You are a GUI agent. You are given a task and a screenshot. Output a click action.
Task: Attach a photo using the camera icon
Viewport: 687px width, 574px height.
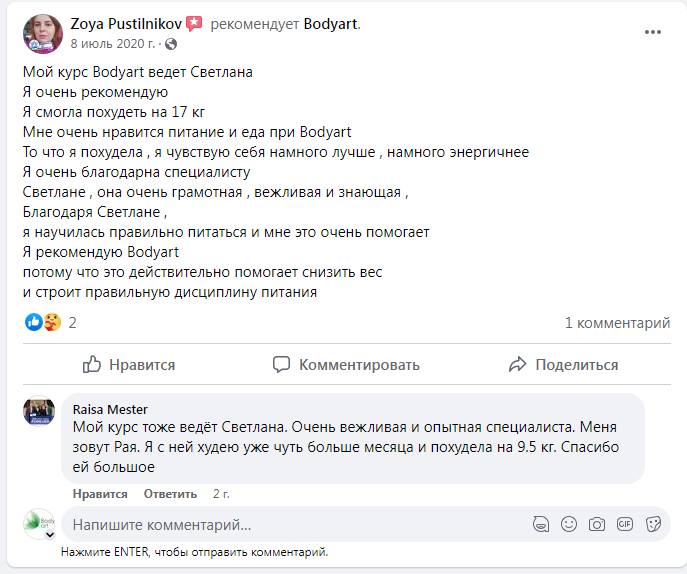[x=597, y=524]
